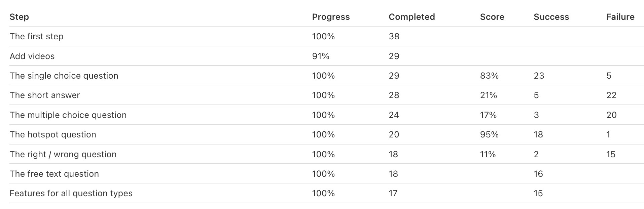Click the Completed column header
The image size is (644, 209).
(x=412, y=17)
